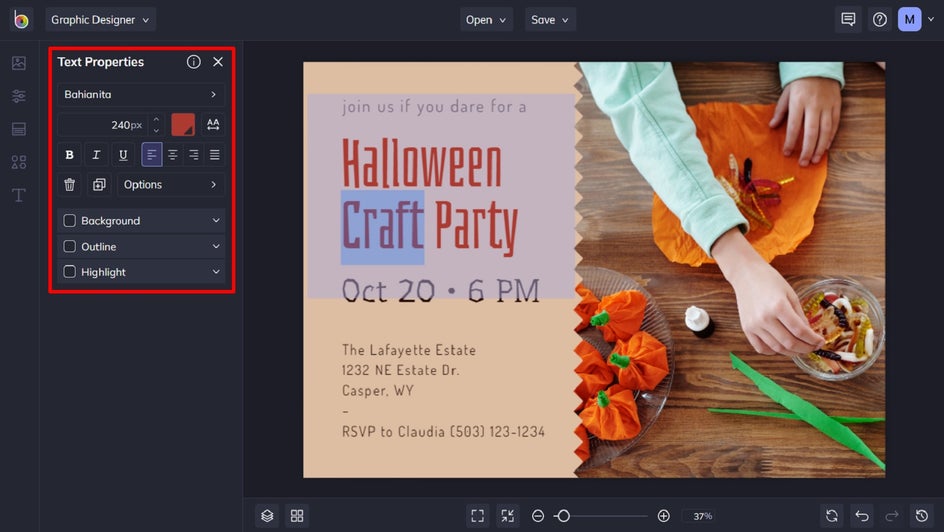Viewport: 944px width, 532px height.
Task: Open the feedback chat icon
Action: 848,20
